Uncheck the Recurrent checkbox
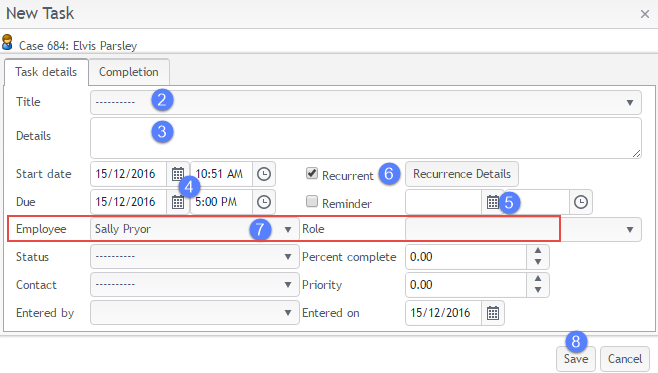Screen dimensions: 658x373 312,173
